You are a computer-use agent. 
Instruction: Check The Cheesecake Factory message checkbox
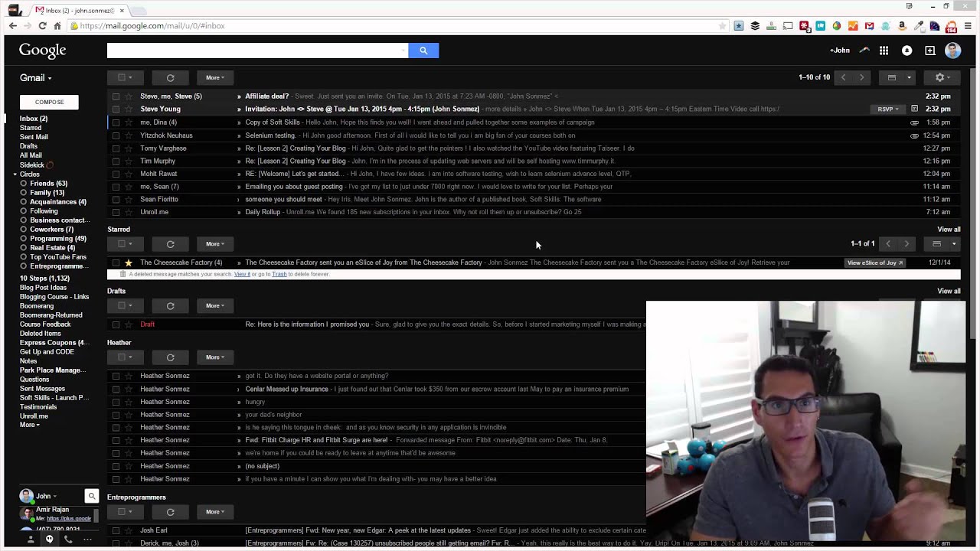(x=116, y=262)
